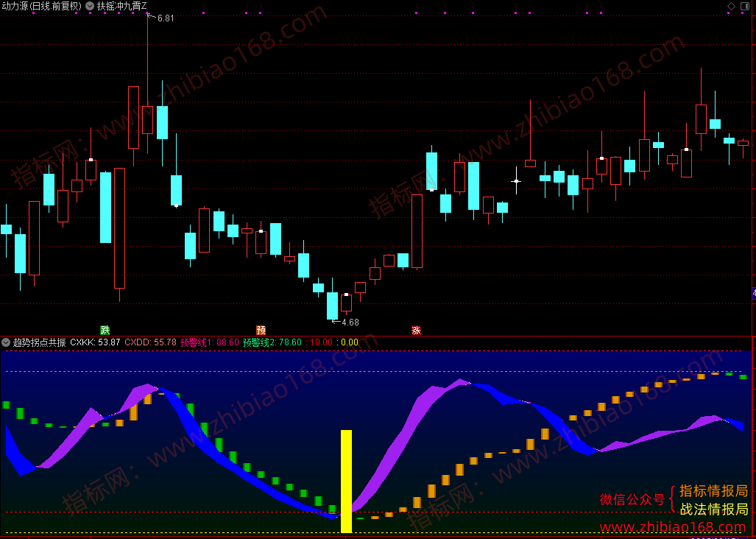Click the red 10.00 indicator value
The image size is (756, 539).
[x=319, y=343]
